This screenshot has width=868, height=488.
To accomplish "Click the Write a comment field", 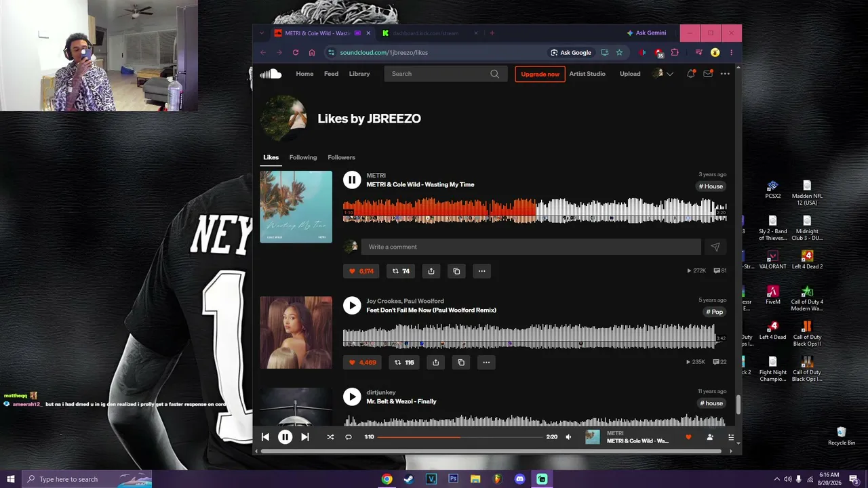I will [x=531, y=247].
